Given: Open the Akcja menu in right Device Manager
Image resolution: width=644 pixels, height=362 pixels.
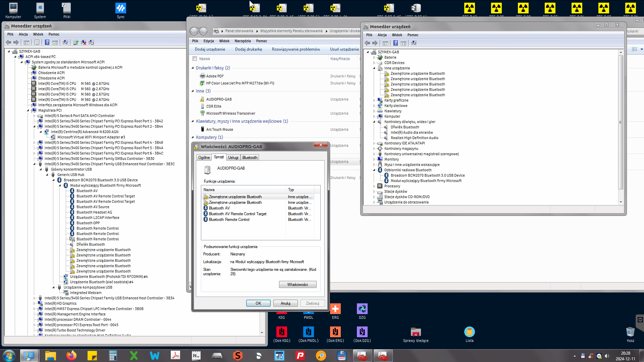Looking at the screenshot, I should [382, 35].
